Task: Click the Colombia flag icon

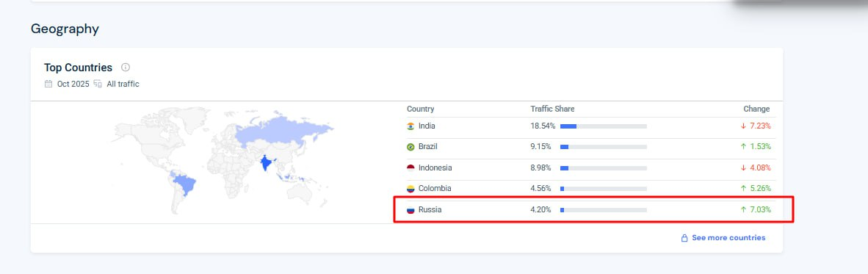Action: 411,189
